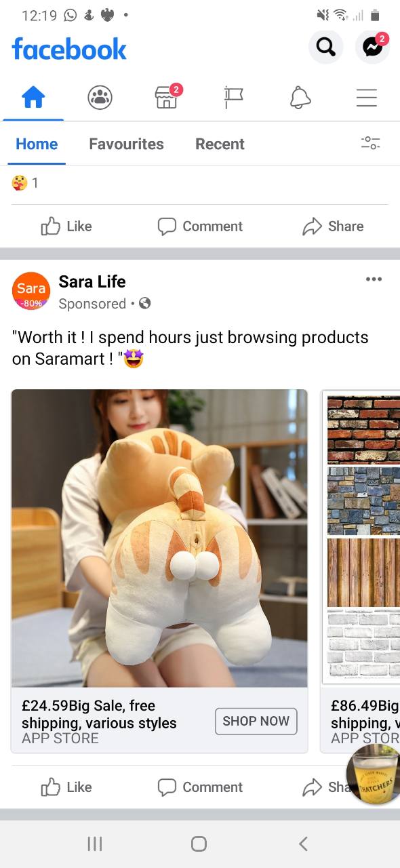The width and height of the screenshot is (400, 868).
Task: Open the Facebook search icon
Action: coord(325,47)
